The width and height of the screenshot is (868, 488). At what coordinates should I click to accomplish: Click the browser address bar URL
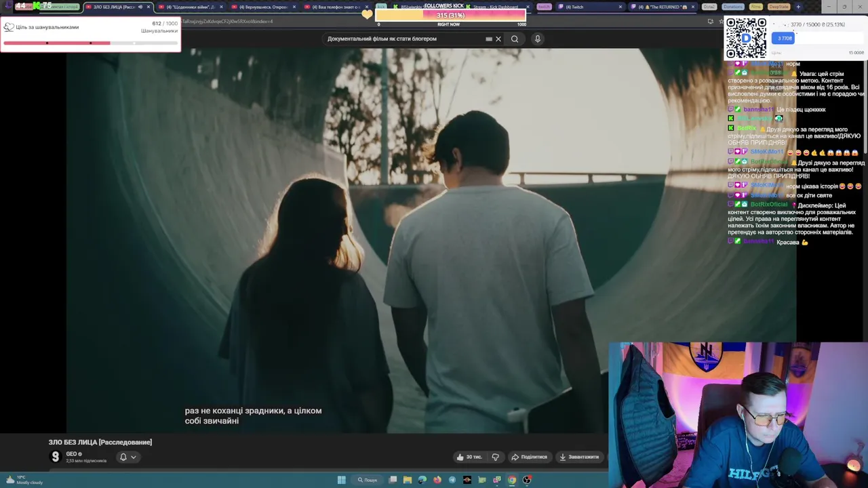click(x=227, y=21)
